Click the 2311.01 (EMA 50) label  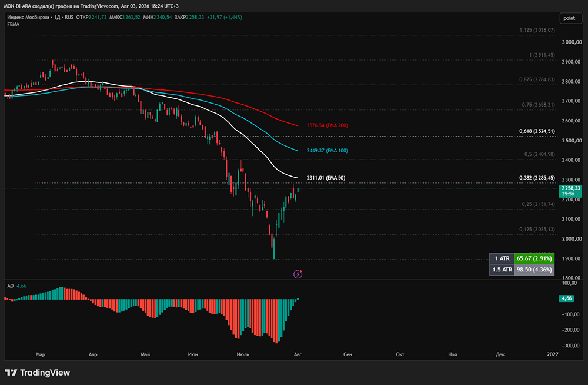click(x=326, y=178)
